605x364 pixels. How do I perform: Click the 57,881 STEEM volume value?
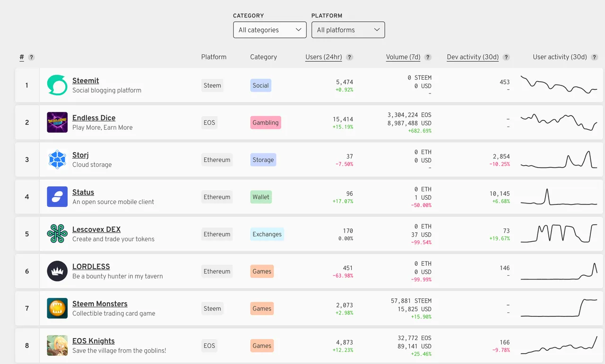(411, 301)
